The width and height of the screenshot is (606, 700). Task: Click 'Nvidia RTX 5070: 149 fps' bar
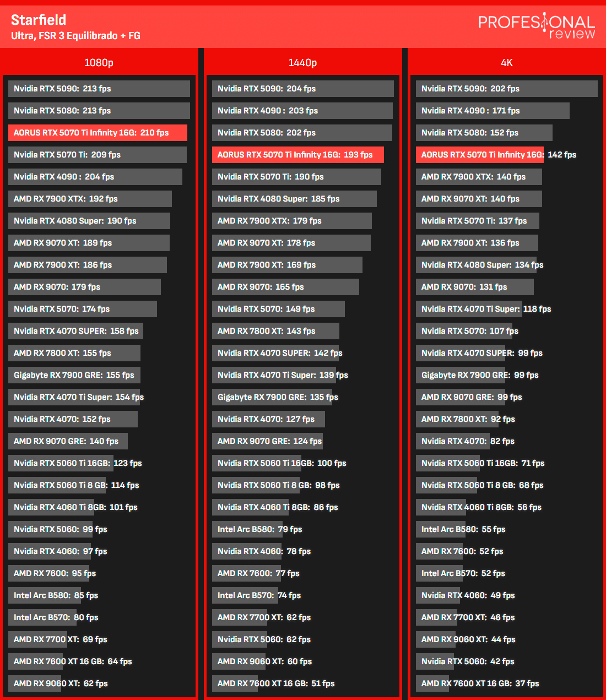[278, 309]
